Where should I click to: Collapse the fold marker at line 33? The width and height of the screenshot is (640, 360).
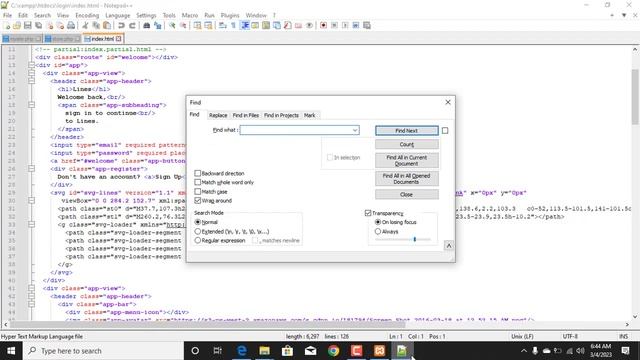click(31, 224)
